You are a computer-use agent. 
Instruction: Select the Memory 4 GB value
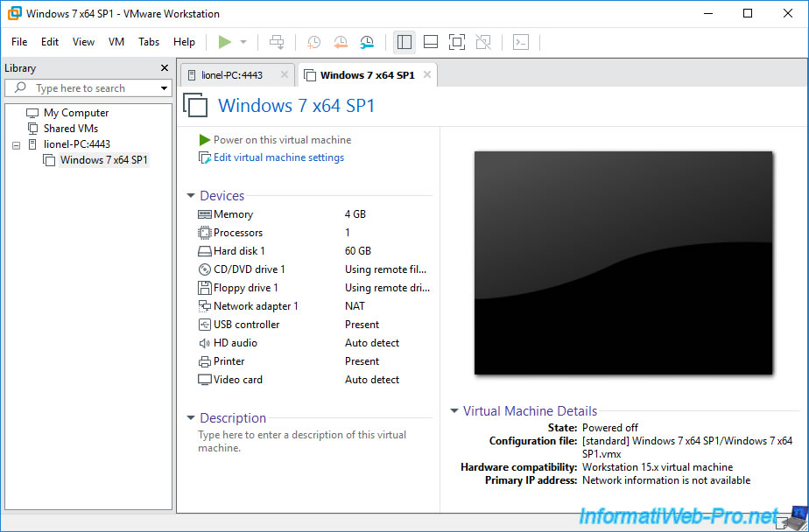[x=355, y=214]
